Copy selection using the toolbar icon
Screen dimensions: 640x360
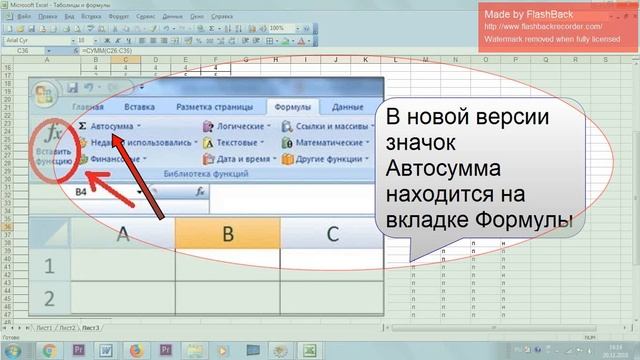pos(126,29)
